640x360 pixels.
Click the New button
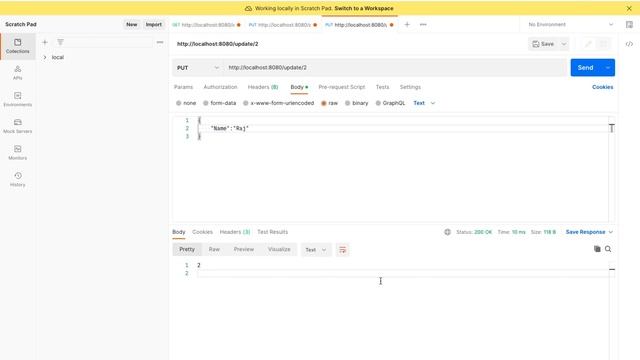click(x=132, y=24)
